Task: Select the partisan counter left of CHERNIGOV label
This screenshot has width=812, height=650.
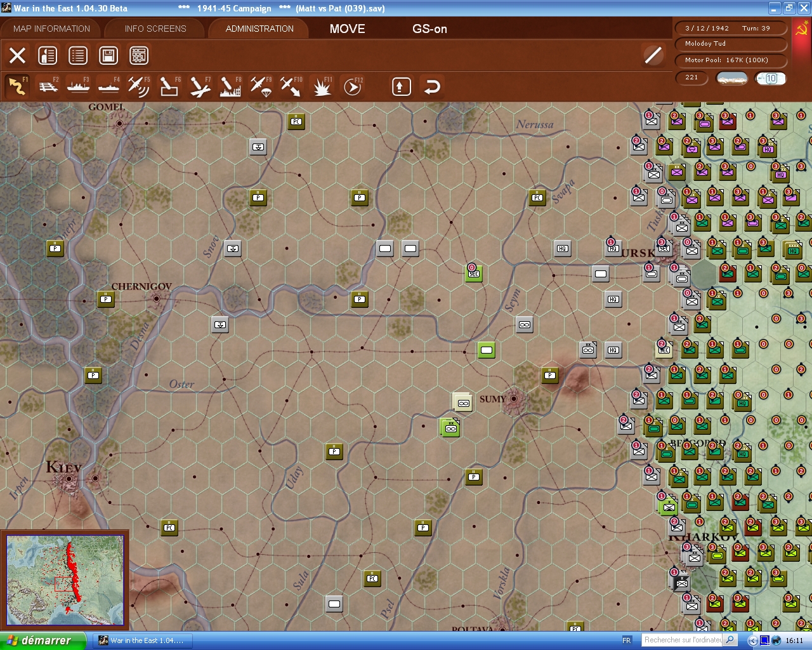Action: (x=106, y=299)
